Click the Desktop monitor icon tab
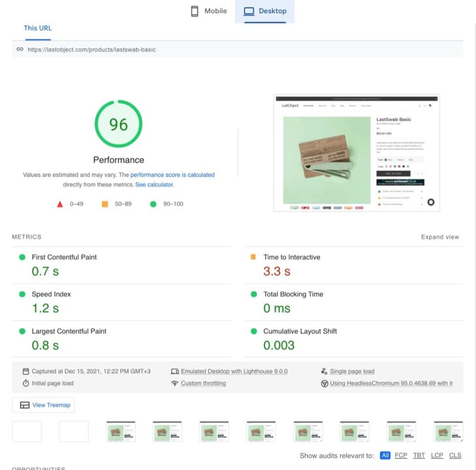This screenshot has width=476, height=470. coord(250,10)
